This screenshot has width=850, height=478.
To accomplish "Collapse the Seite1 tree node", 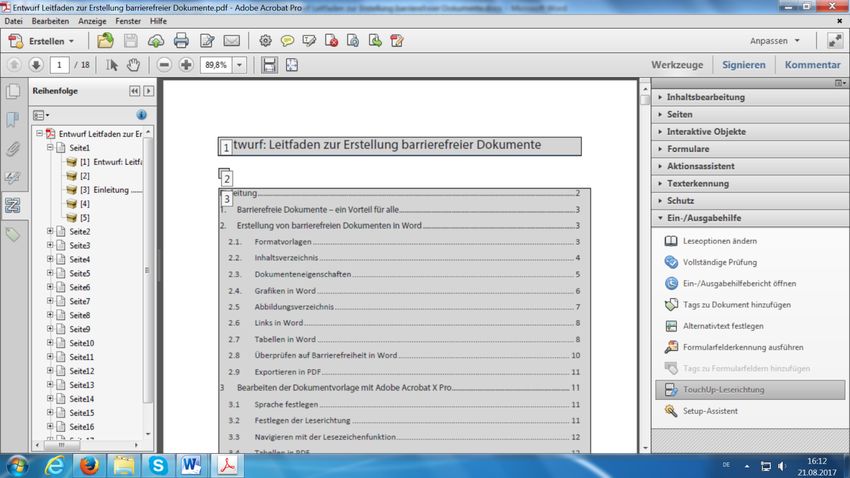I will tap(50, 147).
